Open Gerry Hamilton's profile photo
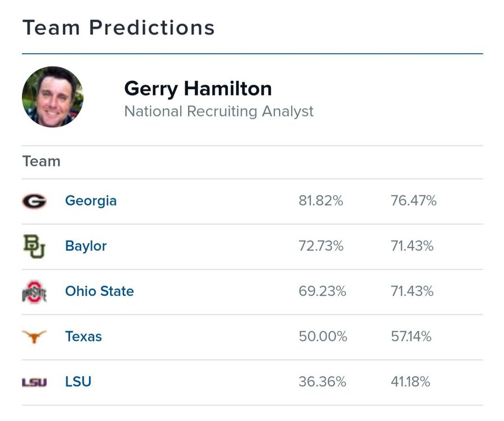Image resolution: width=504 pixels, height=421 pixels. [x=53, y=97]
